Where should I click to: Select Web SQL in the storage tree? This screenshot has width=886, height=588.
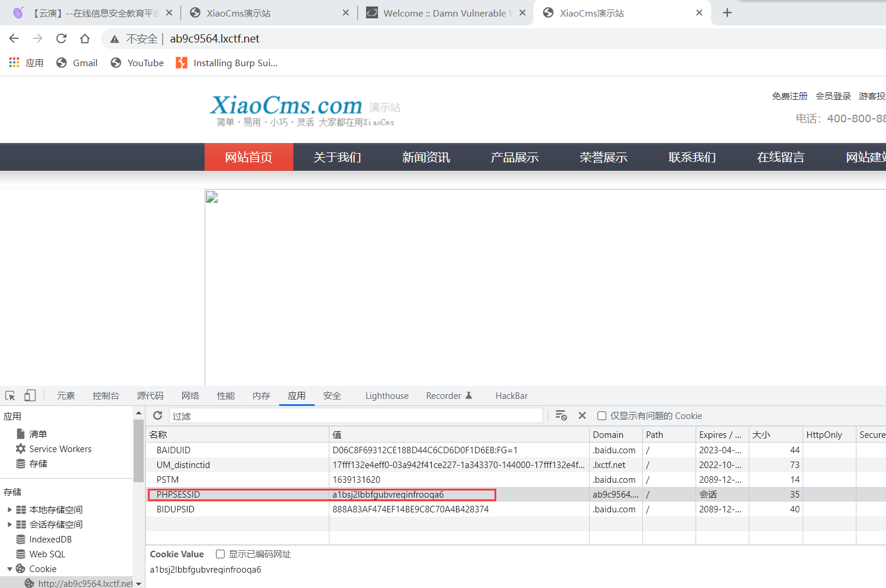tap(47, 554)
